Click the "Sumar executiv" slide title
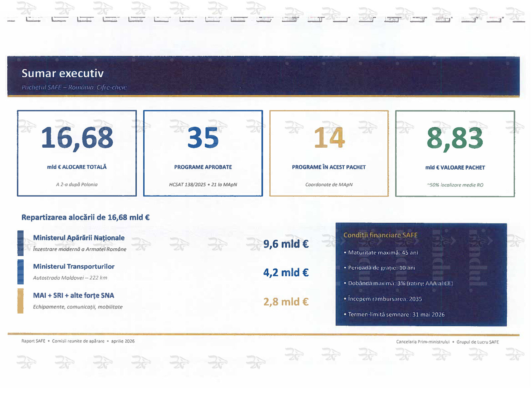This screenshot has width=532, height=399. (x=63, y=73)
